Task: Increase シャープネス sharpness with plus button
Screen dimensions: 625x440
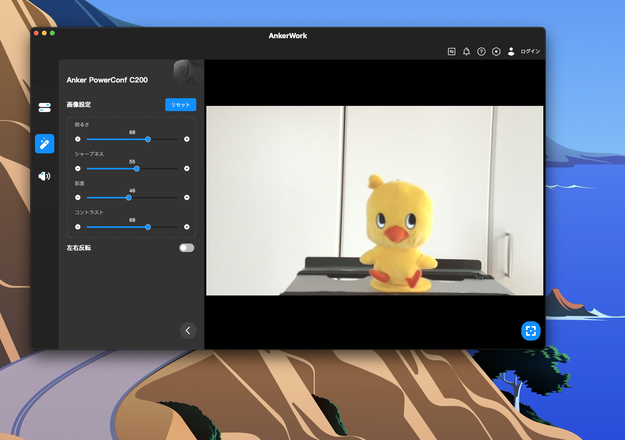Action: [187, 169]
